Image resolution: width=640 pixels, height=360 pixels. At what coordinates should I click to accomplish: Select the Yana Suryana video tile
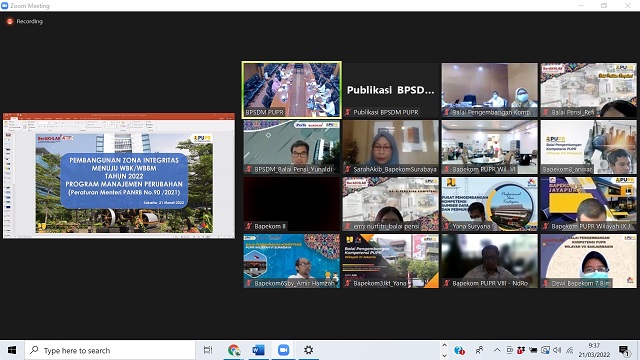coord(489,204)
